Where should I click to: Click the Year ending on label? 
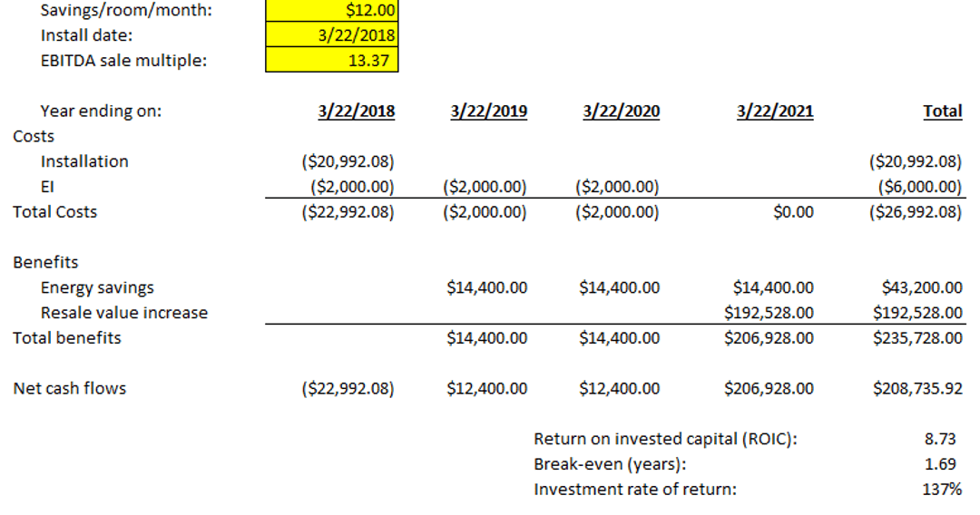point(102,112)
